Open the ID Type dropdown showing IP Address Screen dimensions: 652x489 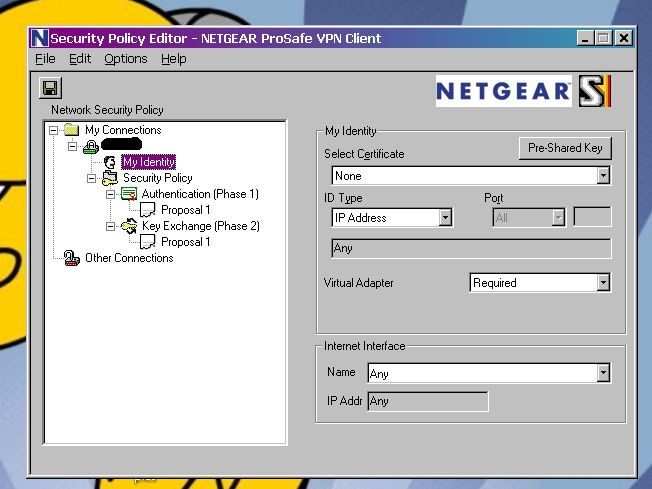(x=445, y=217)
